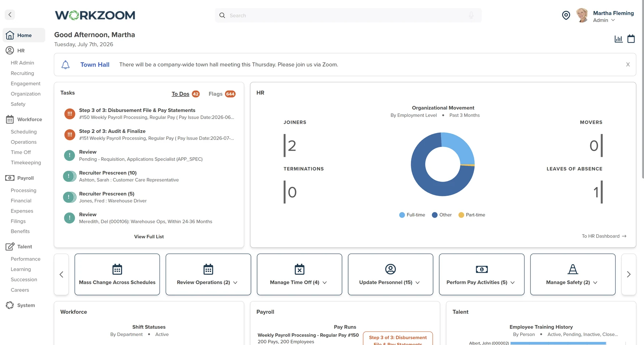Screen dimensions: 644x345
Task: Click the System swirl icon in sidebar
Action: click(x=10, y=305)
